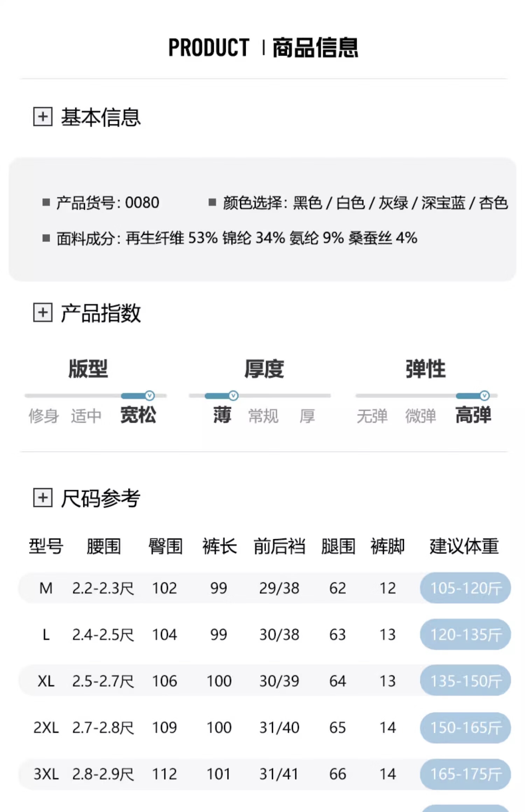The width and height of the screenshot is (525, 812).
Task: Click the 厚度 slider handle at 薄
Action: point(233,396)
